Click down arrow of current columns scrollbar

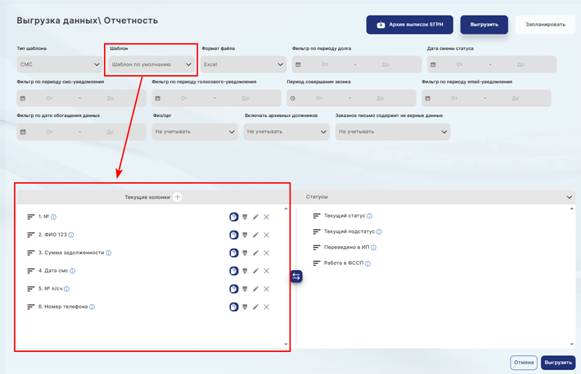pyautogui.click(x=286, y=344)
